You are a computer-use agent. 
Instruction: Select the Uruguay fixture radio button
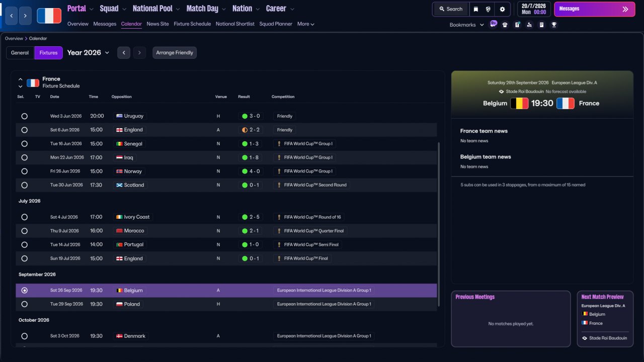tap(25, 116)
